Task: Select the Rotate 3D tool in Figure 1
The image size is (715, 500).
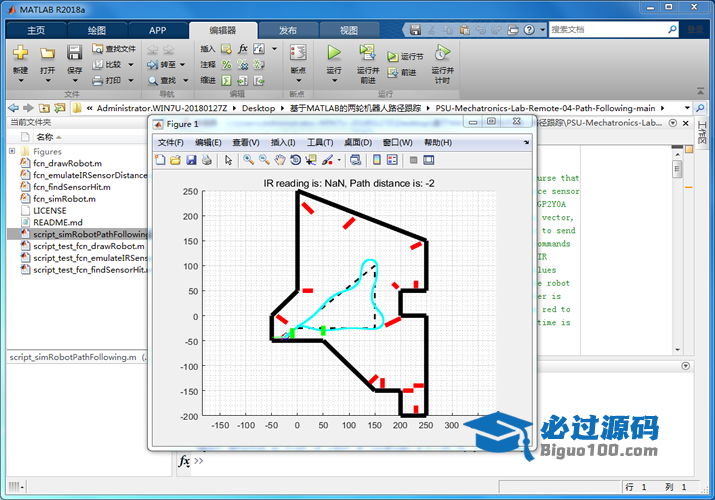Action: point(295,160)
